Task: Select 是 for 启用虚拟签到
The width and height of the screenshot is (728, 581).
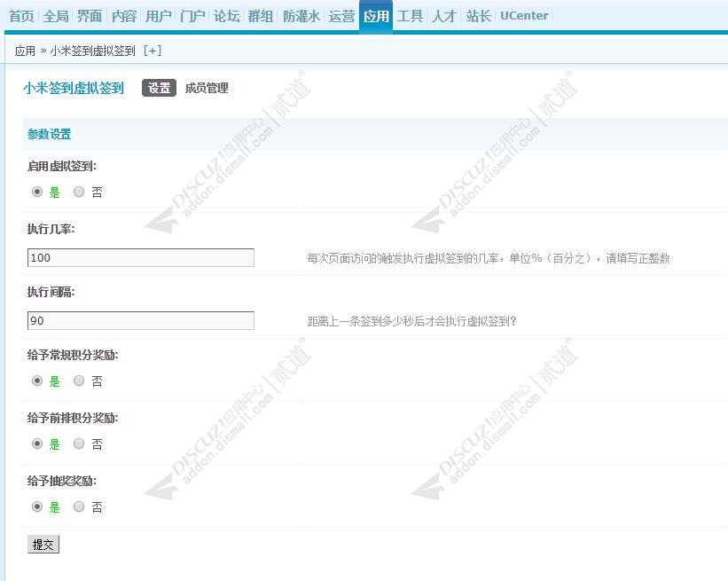Action: pos(37,192)
